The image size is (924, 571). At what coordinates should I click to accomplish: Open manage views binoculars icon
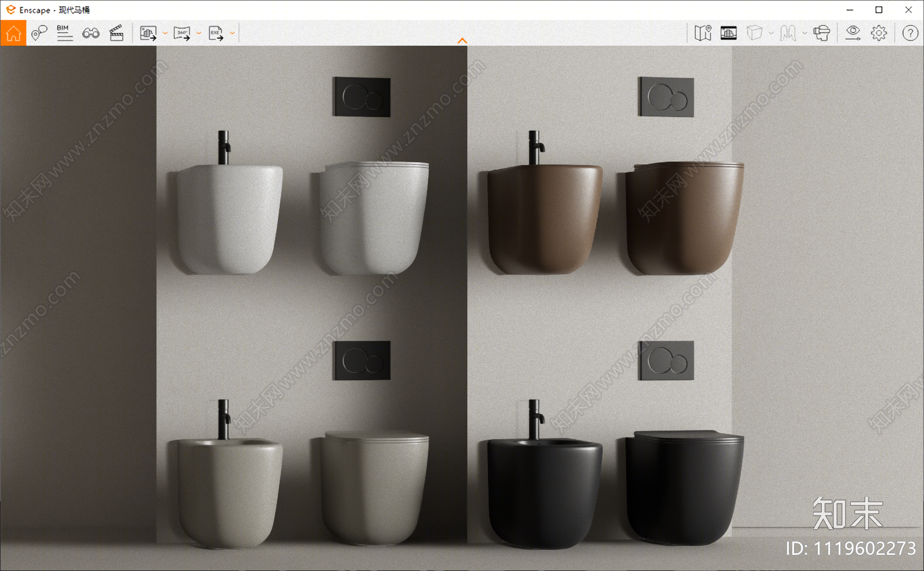91,33
